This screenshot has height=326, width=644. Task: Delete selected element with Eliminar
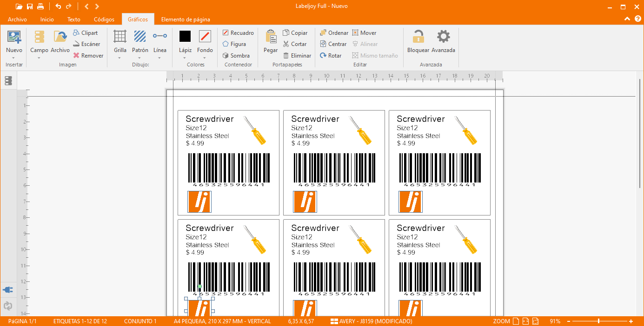tap(297, 55)
